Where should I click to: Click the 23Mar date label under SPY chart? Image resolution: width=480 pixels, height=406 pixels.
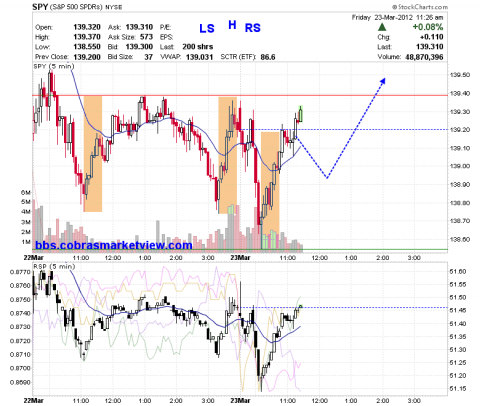click(240, 258)
